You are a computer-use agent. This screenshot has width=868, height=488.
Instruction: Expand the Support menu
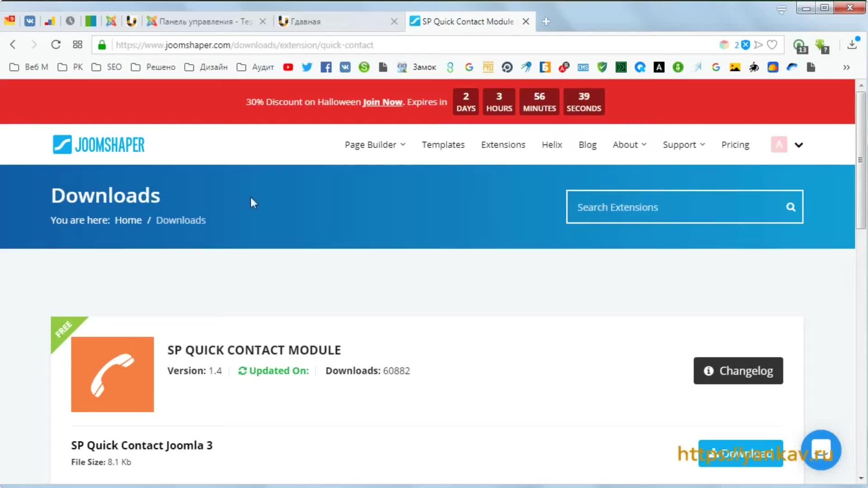[x=684, y=145]
